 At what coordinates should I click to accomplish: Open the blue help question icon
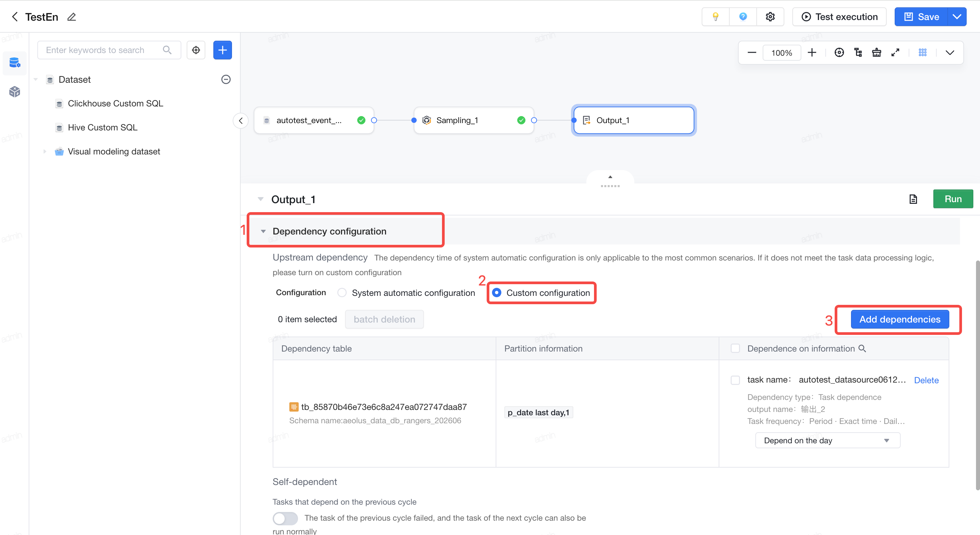pos(743,17)
